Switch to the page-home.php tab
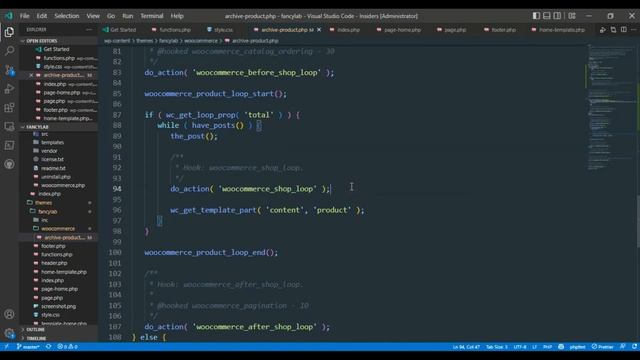This screenshot has height=360, width=640. pos(399,30)
